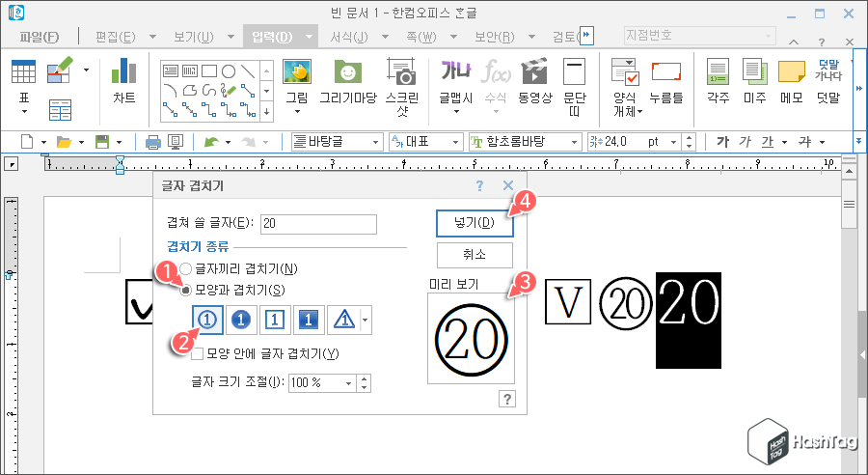Expand the 편집 menu arrow
The width and height of the screenshot is (868, 475).
coord(152,37)
